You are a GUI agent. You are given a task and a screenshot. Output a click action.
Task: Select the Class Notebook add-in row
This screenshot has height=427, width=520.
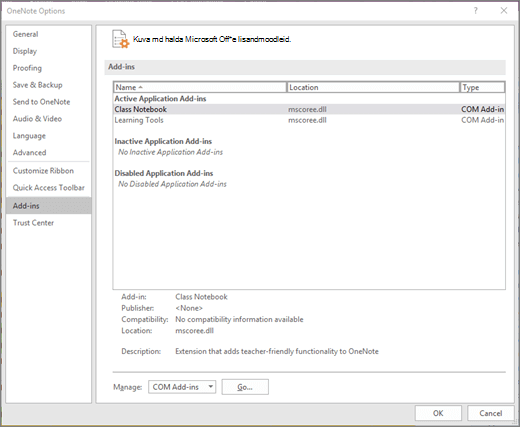tap(309, 109)
